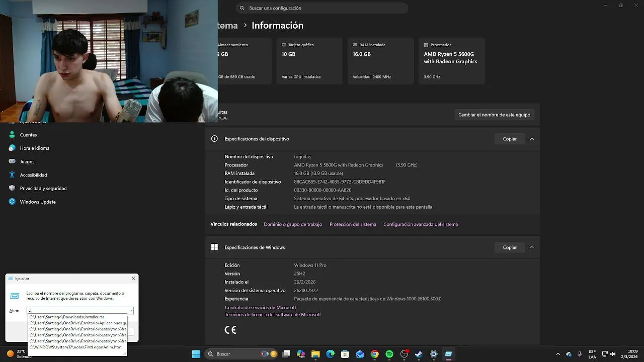644x362 pixels.
Task: Collapse Especificaciones de Windows section
Action: pyautogui.click(x=532, y=247)
